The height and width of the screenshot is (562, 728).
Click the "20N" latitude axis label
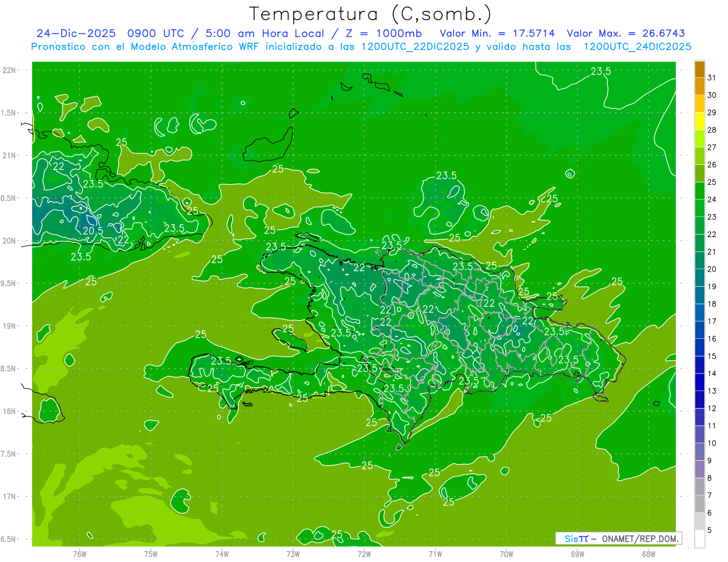tap(10, 241)
